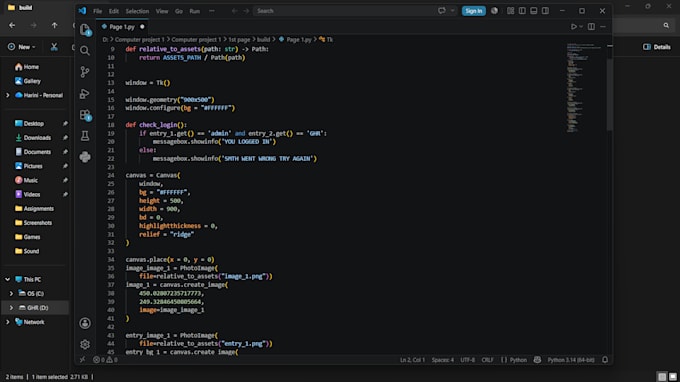Open the New dropdown in File Explorer
Viewport: 680px width, 382px height.
pos(22,47)
